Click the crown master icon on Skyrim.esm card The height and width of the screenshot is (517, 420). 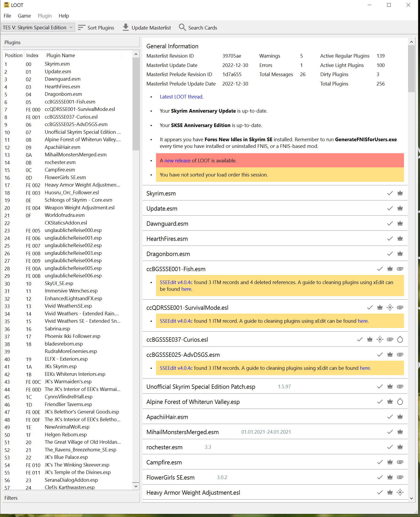click(400, 193)
